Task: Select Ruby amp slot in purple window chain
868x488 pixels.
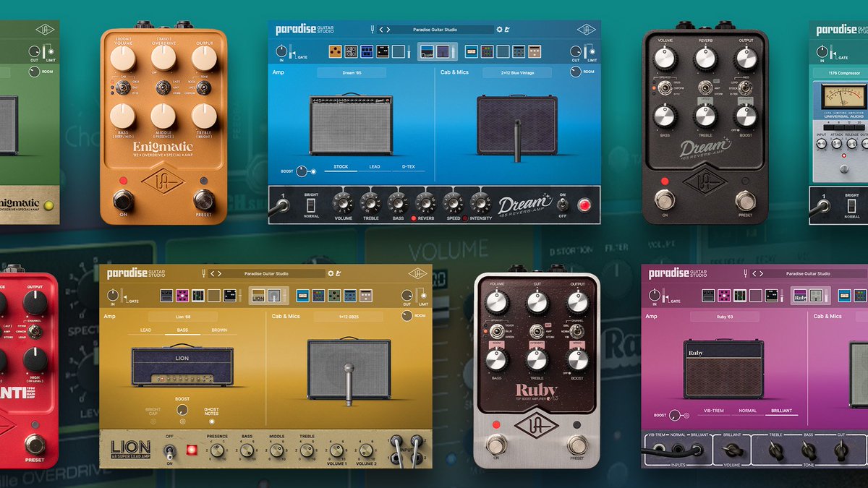Action: 800,295
